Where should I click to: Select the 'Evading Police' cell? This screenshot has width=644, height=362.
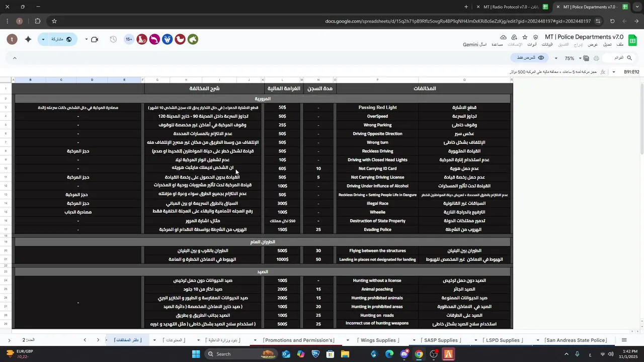(377, 230)
